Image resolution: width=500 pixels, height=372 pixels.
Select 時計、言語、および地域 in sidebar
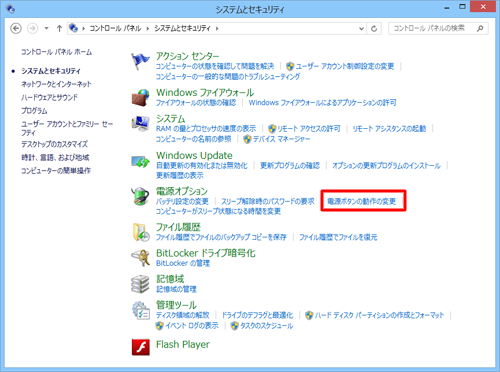click(x=55, y=157)
